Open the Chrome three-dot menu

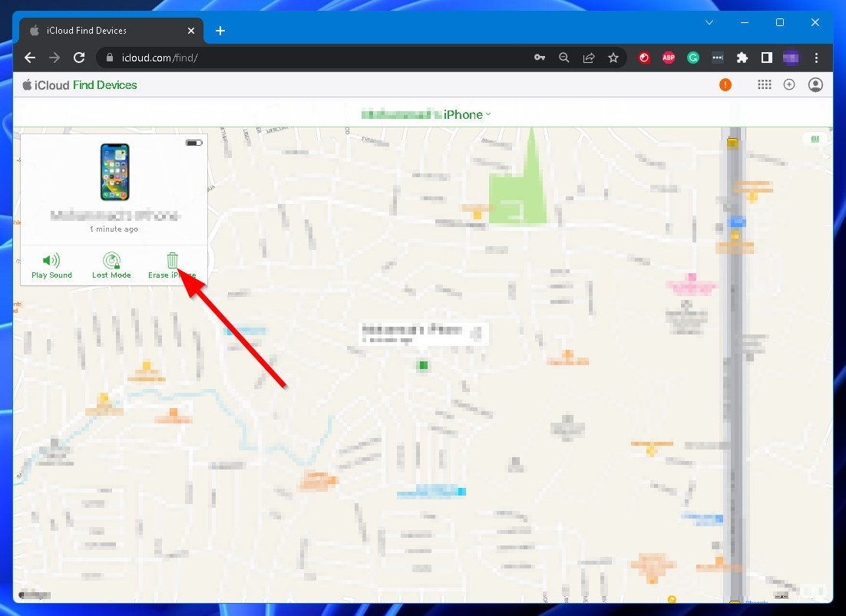click(x=816, y=58)
